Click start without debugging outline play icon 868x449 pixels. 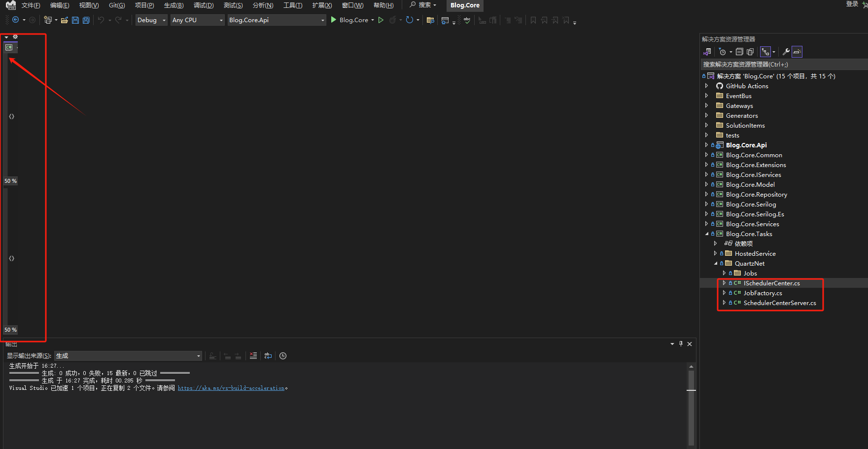tap(381, 20)
